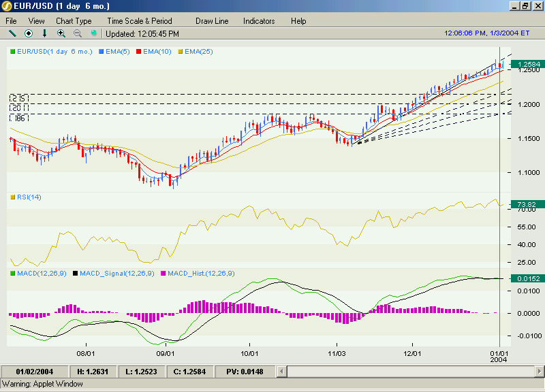Image resolution: width=545 pixels, height=392 pixels.
Task: Click the MACD_Hist.(12,26,9) legend label
Action: pyautogui.click(x=201, y=274)
